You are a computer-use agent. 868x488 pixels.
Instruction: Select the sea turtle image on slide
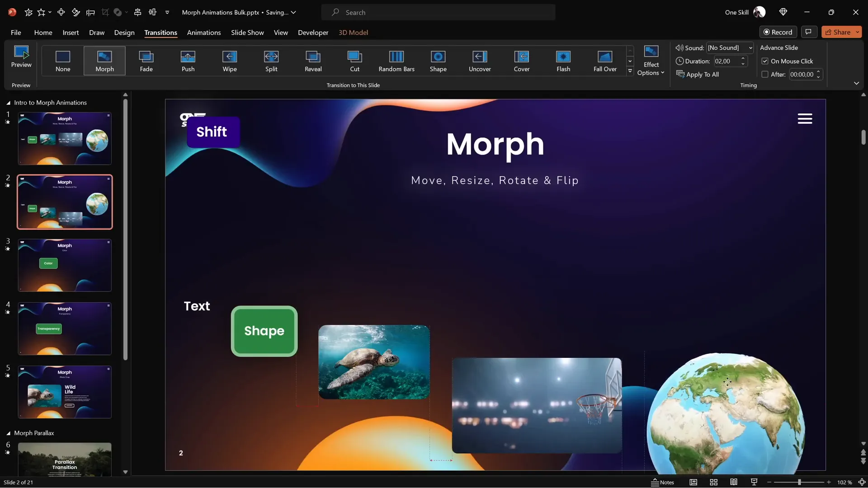374,362
